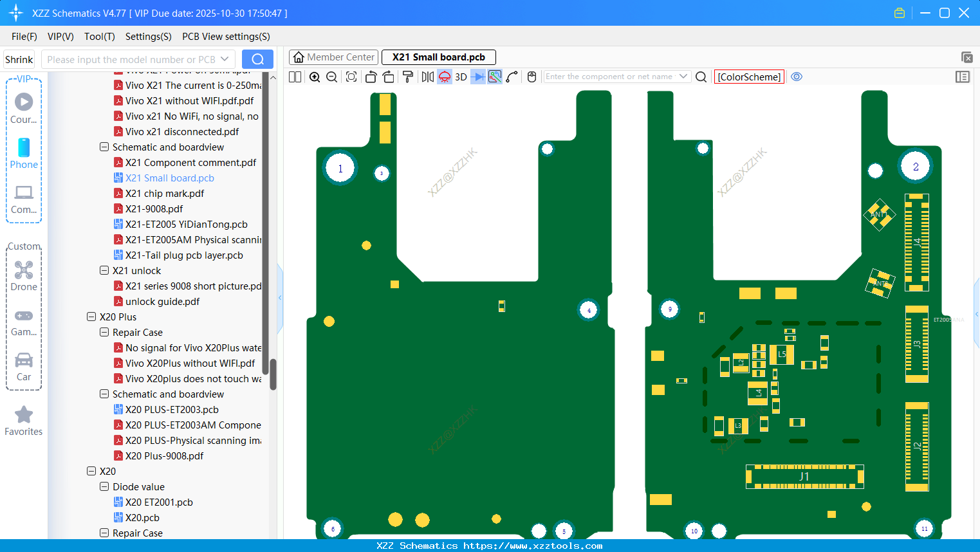The width and height of the screenshot is (980, 552).
Task: Select the Zoom Out tool
Action: click(x=331, y=77)
